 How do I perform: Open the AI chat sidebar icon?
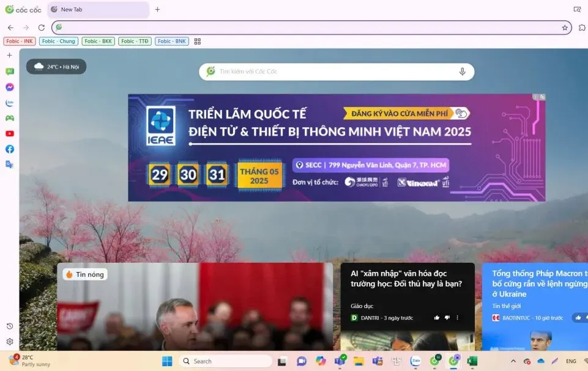(x=10, y=71)
